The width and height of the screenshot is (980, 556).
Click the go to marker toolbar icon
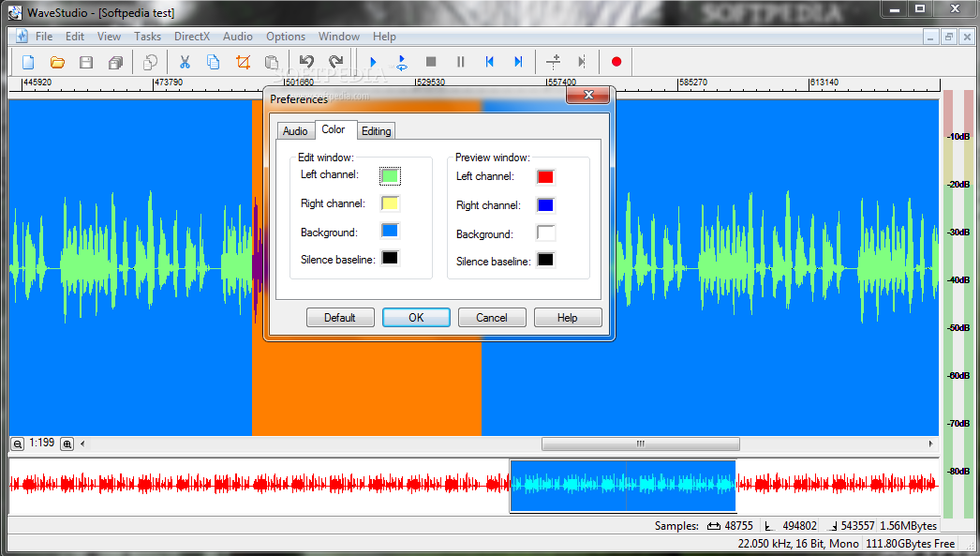click(x=582, y=62)
